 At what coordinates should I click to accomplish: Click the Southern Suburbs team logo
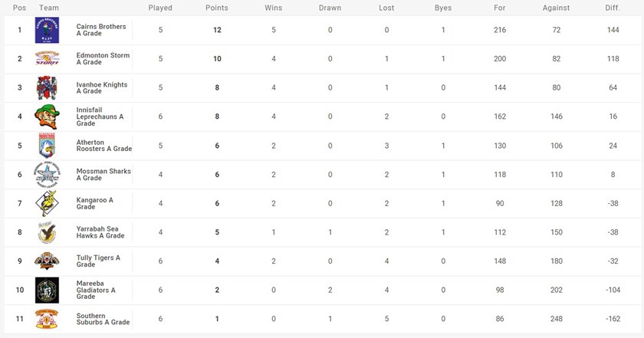pyautogui.click(x=47, y=319)
